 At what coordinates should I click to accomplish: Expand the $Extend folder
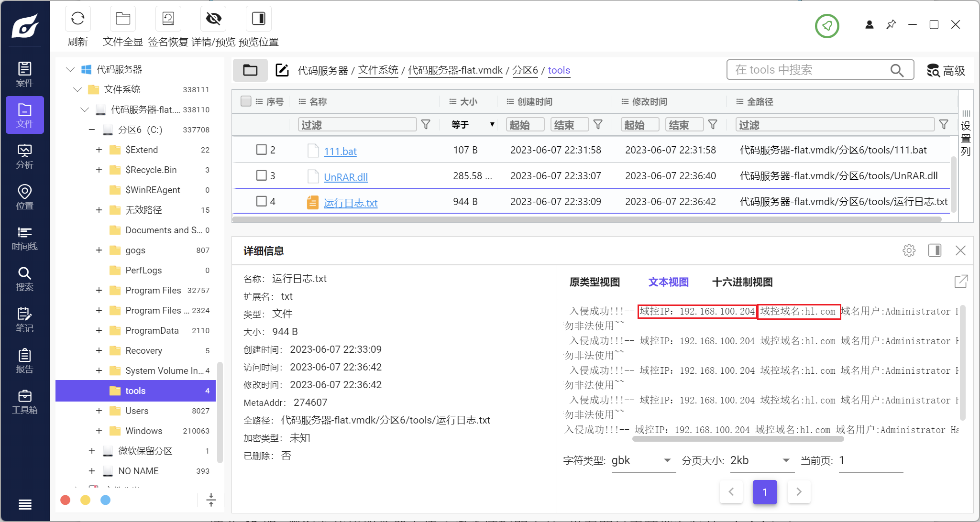tap(99, 150)
